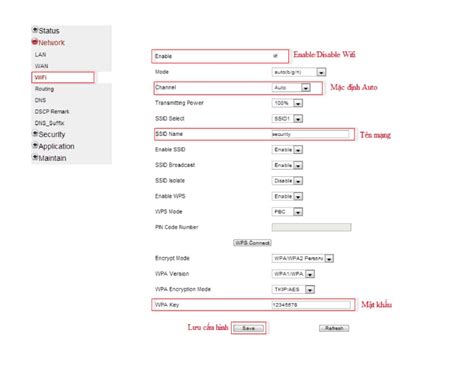Toggle the Enable WiFi checkbox
The width and height of the screenshot is (474, 365).
275,56
